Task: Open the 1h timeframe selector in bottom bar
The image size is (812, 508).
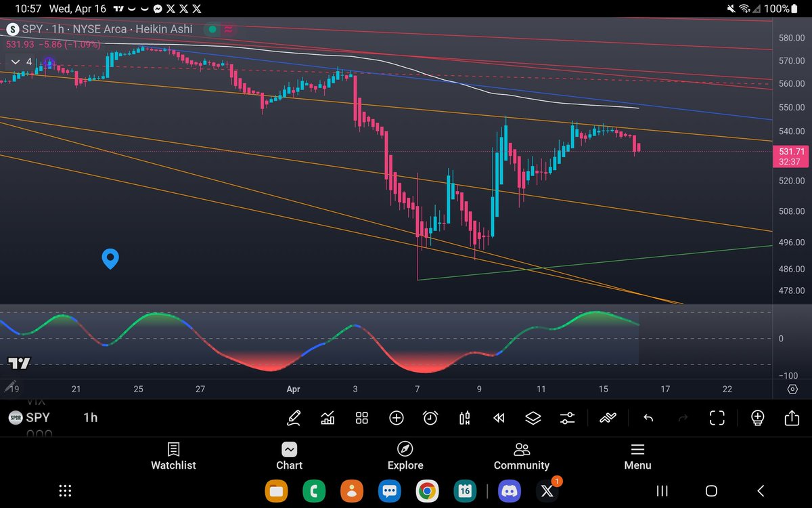Action: click(91, 418)
